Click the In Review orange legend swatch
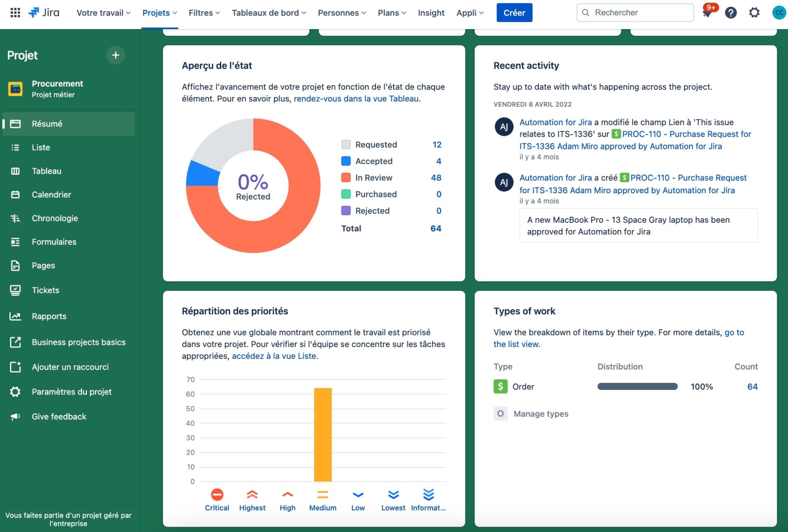788x532 pixels. (x=346, y=178)
